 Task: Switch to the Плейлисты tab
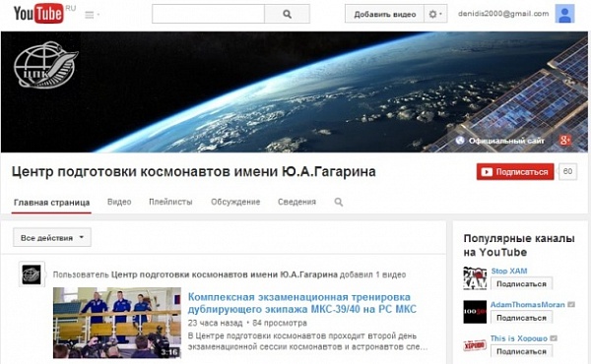pyautogui.click(x=170, y=202)
